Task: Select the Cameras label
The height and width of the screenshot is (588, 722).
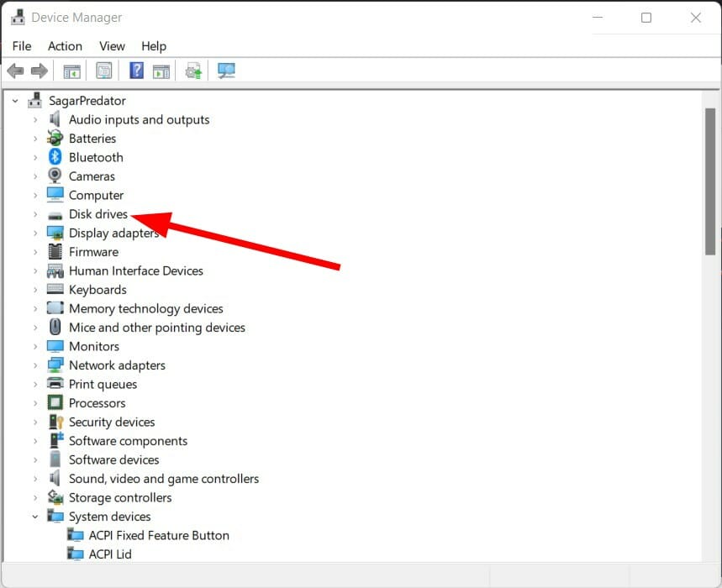Action: click(92, 176)
